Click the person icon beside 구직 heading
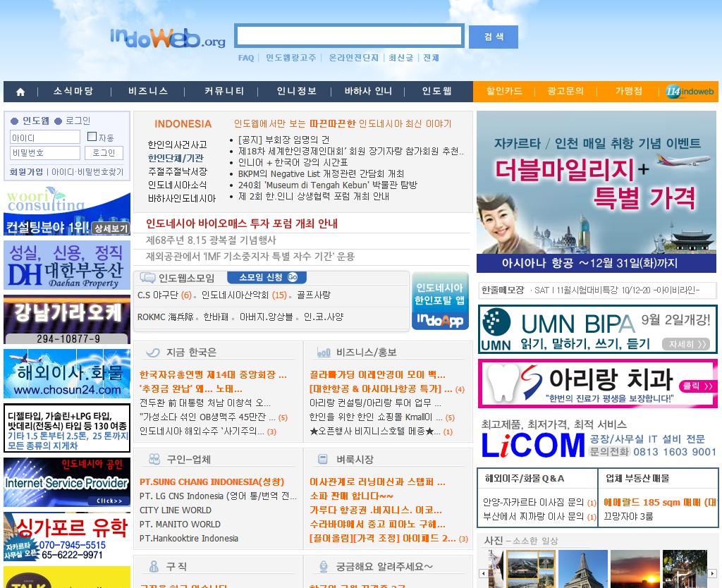722x588 pixels. 154,566
